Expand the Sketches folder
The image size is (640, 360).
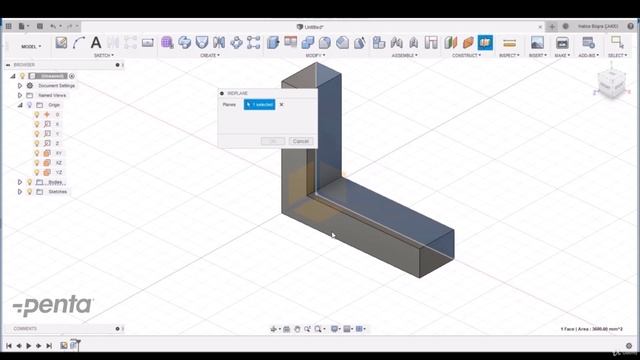click(x=20, y=191)
